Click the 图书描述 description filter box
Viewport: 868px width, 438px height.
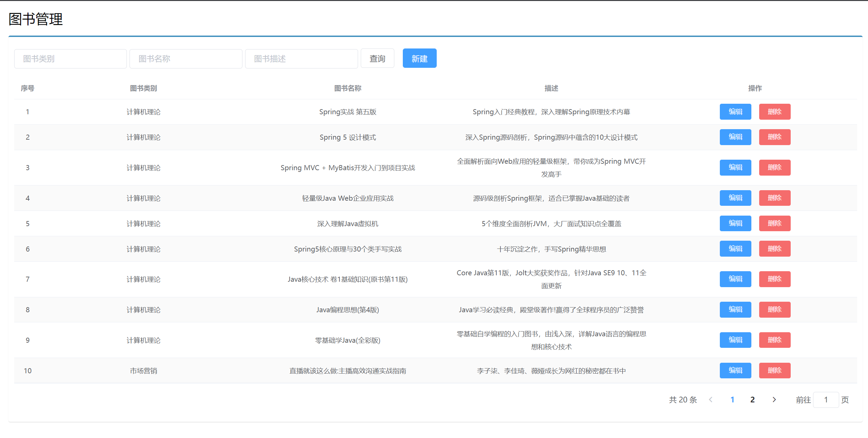[x=301, y=58]
